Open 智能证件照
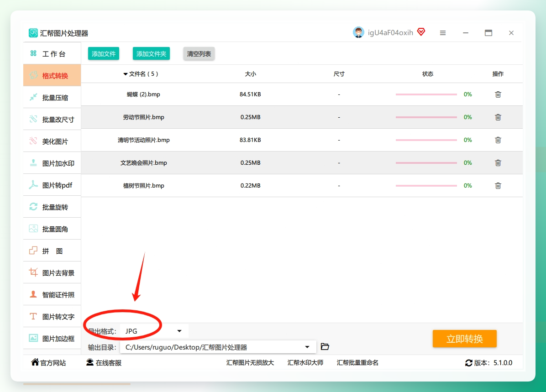Image resolution: width=546 pixels, height=392 pixels. point(52,295)
